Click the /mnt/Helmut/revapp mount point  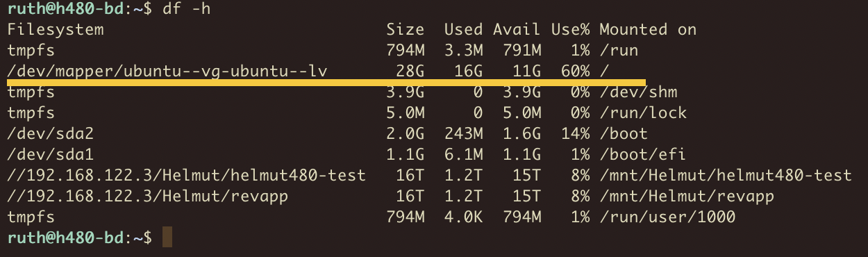pyautogui.click(x=687, y=196)
